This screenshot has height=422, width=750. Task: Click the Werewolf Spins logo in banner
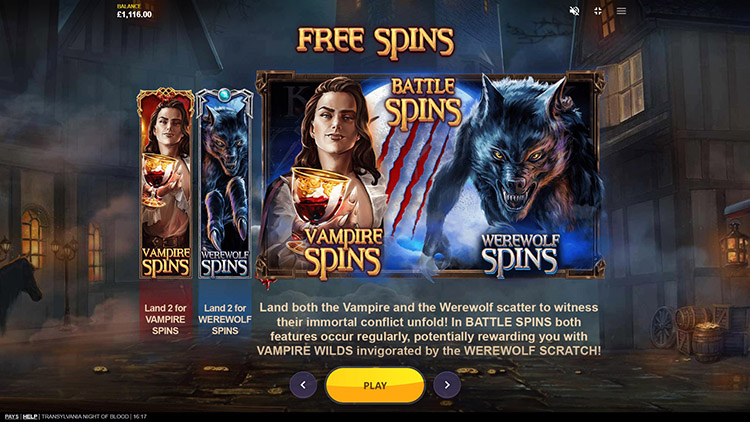pyautogui.click(x=520, y=255)
